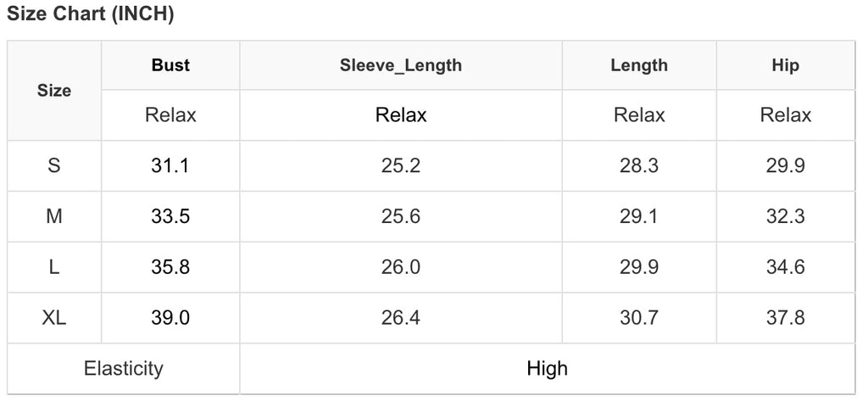The width and height of the screenshot is (868, 407).
Task: Click hip value 32.3
Action: point(786,216)
